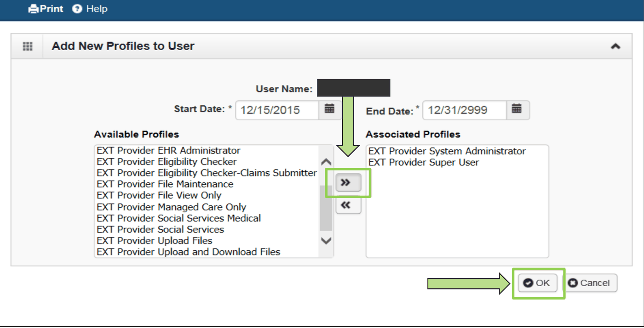This screenshot has height=328, width=644.
Task: Confirm with the OK button
Action: [538, 283]
